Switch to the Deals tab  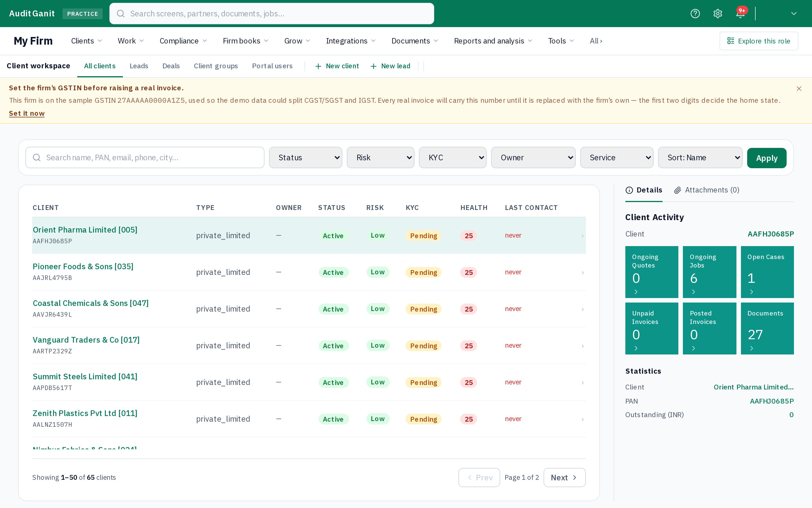pyautogui.click(x=171, y=66)
